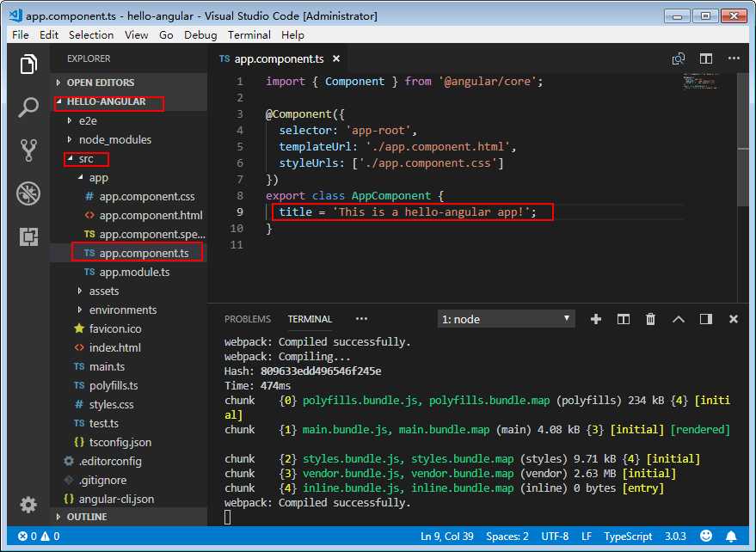Change encoding via UTF-8 indicator
This screenshot has height=552, width=756.
[x=555, y=536]
